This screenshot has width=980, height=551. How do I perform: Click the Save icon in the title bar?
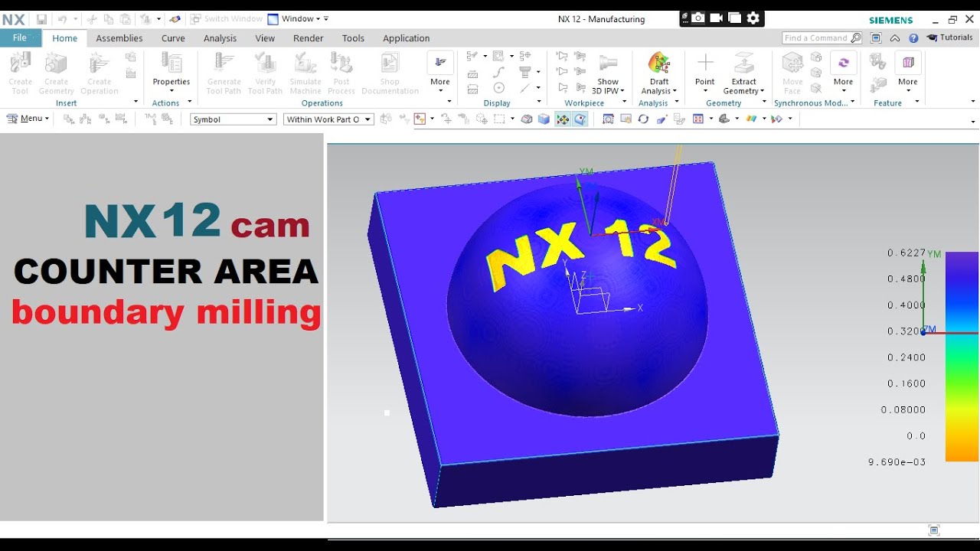41,19
